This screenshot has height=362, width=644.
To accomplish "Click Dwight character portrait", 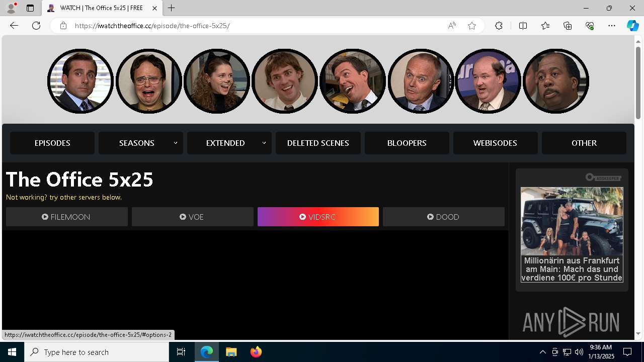I will click(148, 81).
